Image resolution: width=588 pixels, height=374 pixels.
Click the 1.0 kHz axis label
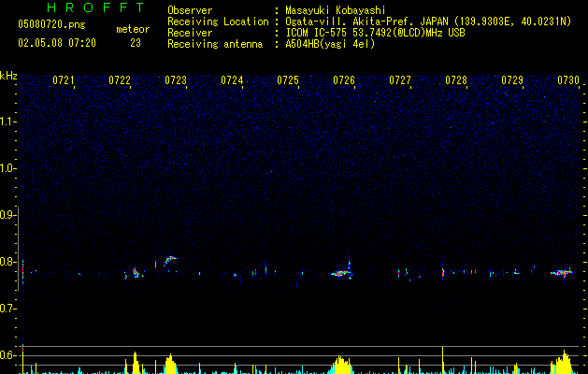8,168
